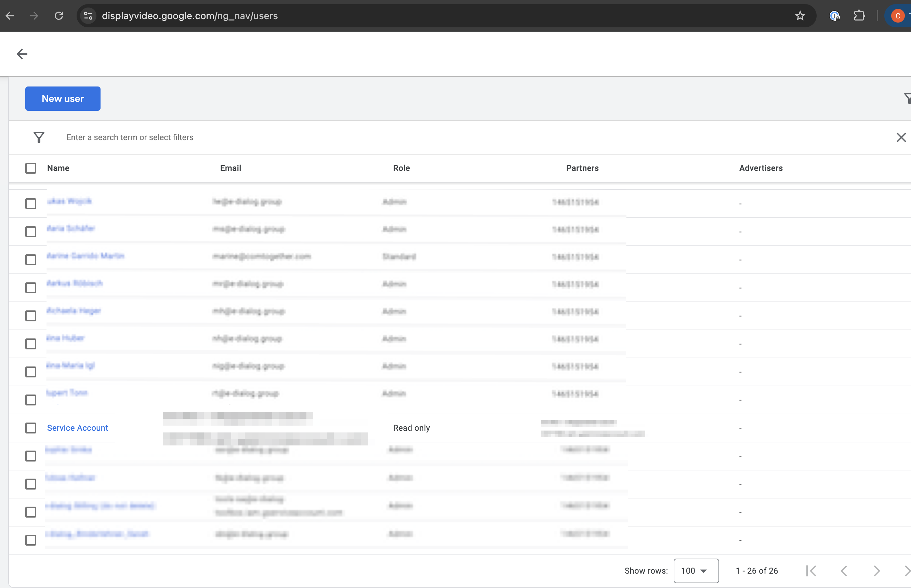Sort by the Email column header
This screenshot has width=911, height=588.
coord(231,168)
